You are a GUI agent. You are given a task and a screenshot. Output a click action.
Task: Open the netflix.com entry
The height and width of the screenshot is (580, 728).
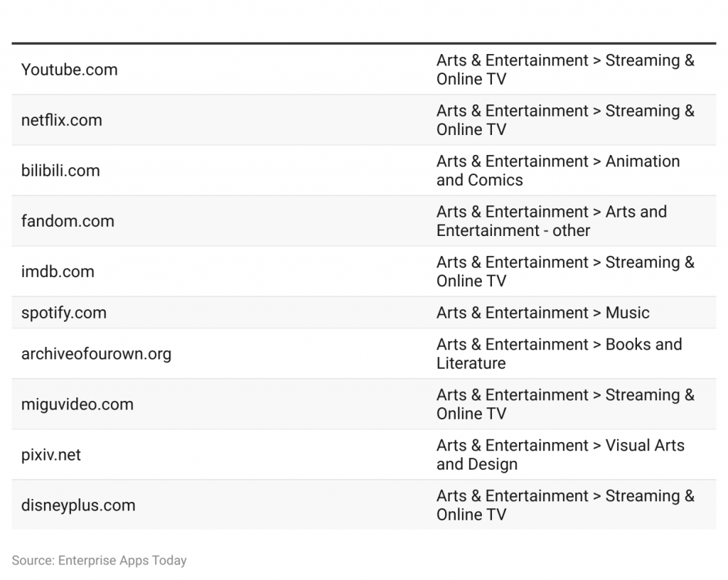pos(62,120)
